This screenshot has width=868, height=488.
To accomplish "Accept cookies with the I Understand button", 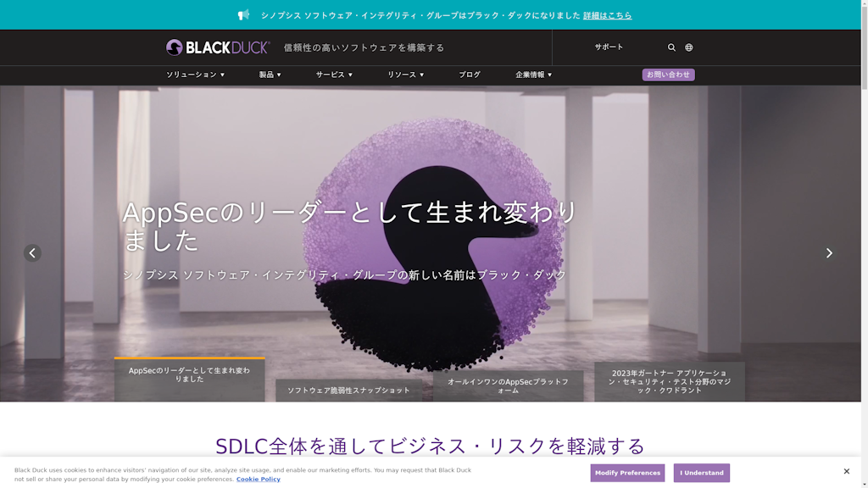I will [701, 473].
